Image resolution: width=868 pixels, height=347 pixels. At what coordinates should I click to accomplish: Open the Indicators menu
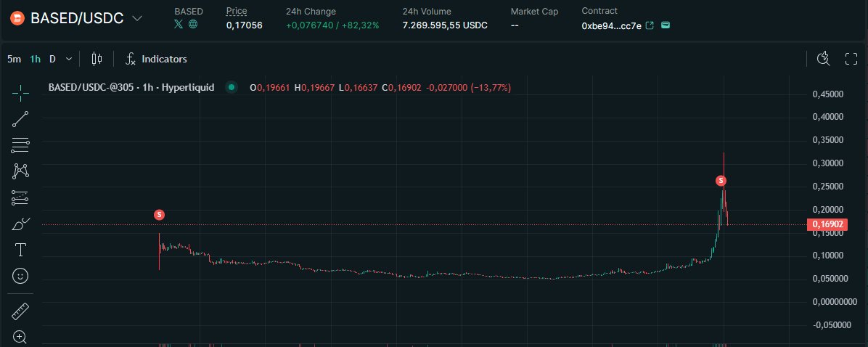click(x=157, y=59)
